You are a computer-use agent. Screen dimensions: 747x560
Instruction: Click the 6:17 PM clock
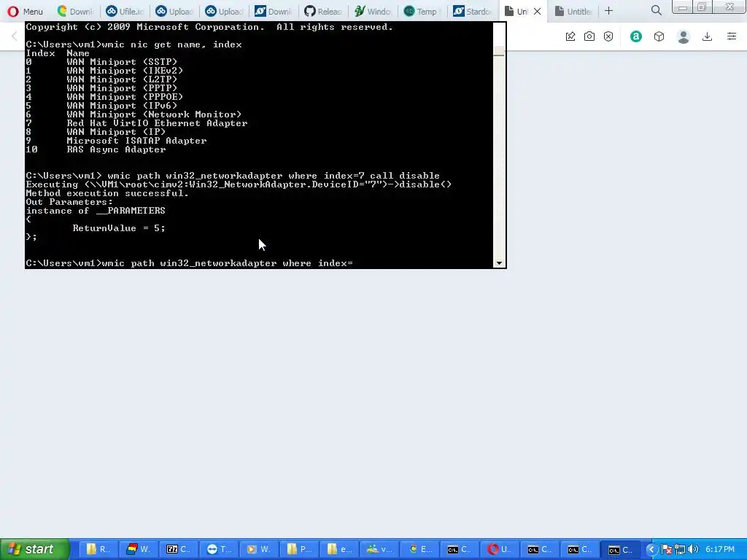720,550
